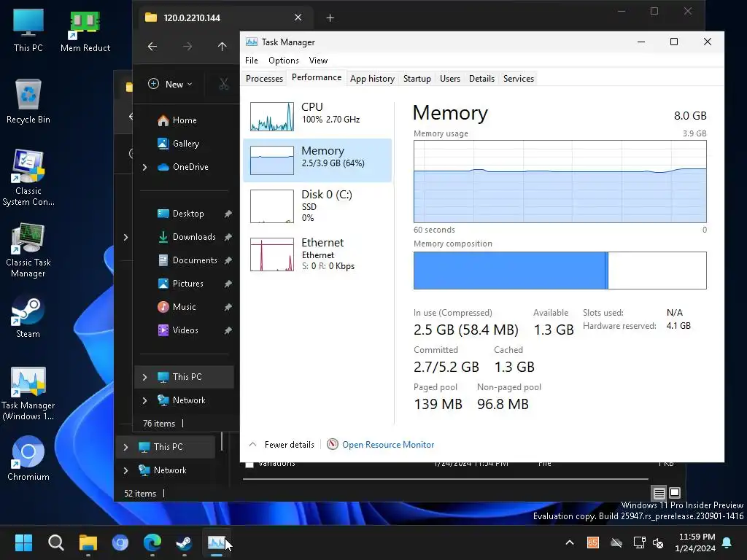Show hidden tray icons chevron
This screenshot has height=560, width=747.
pyautogui.click(x=569, y=542)
